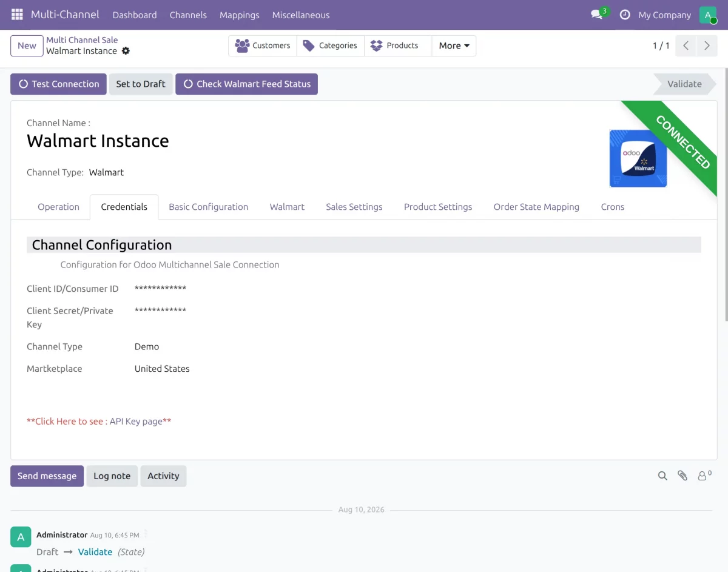728x572 pixels.
Task: Open the Channel Type Demo field
Action: tap(147, 346)
